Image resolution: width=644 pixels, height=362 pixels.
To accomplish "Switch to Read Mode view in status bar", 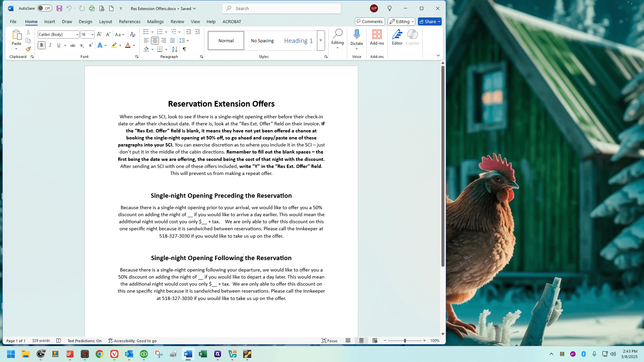I will click(348, 341).
